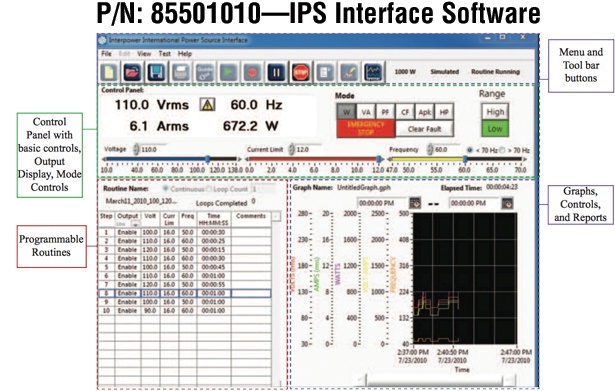
Task: Select the > 70 Hz radio option
Action: pyautogui.click(x=502, y=150)
